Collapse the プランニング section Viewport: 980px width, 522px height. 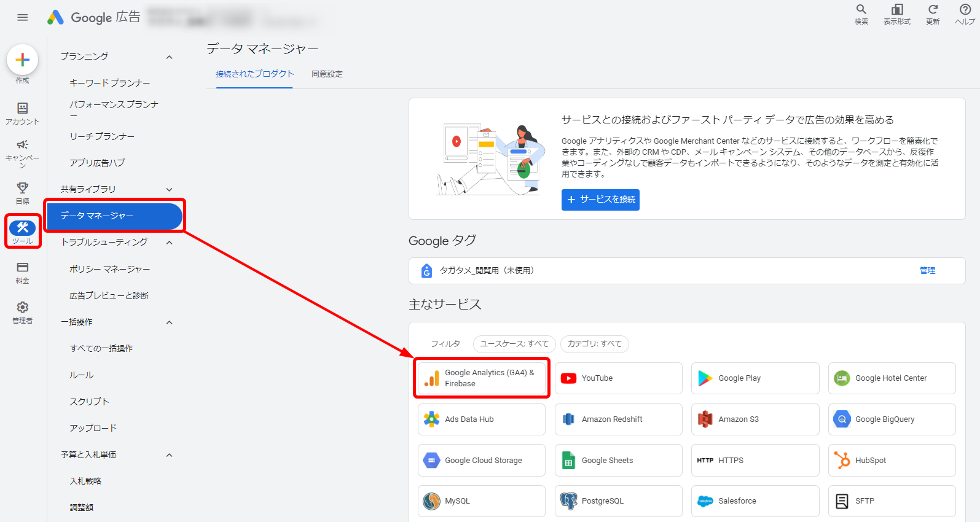169,57
